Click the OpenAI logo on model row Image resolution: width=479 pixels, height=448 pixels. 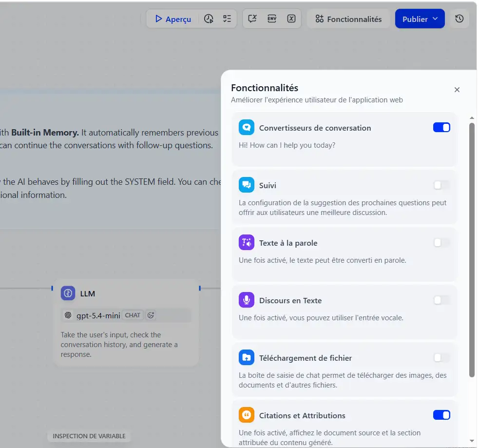pyautogui.click(x=68, y=315)
